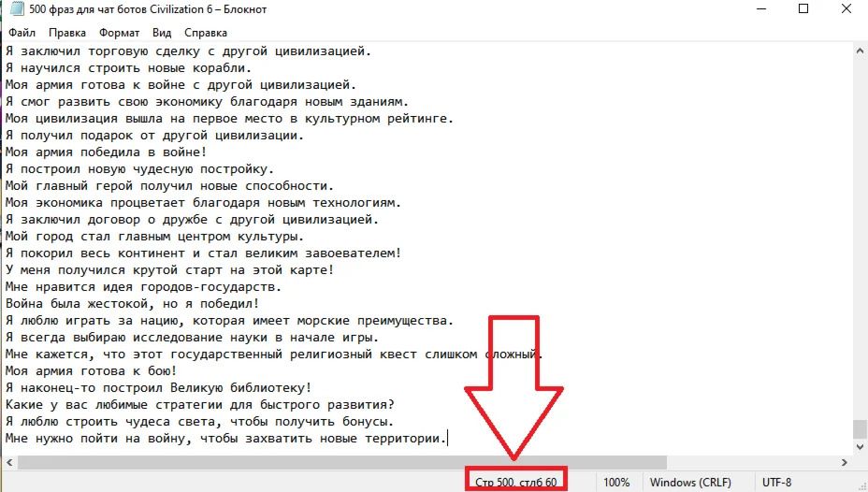Click line 'Мой главный герой получил новые способности.'
The width and height of the screenshot is (868, 492).
169,186
